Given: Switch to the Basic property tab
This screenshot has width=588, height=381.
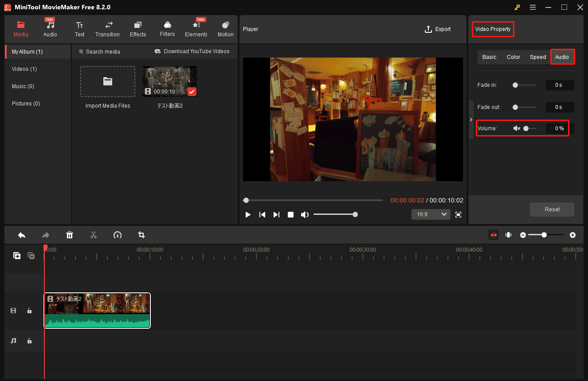Looking at the screenshot, I should tap(490, 57).
